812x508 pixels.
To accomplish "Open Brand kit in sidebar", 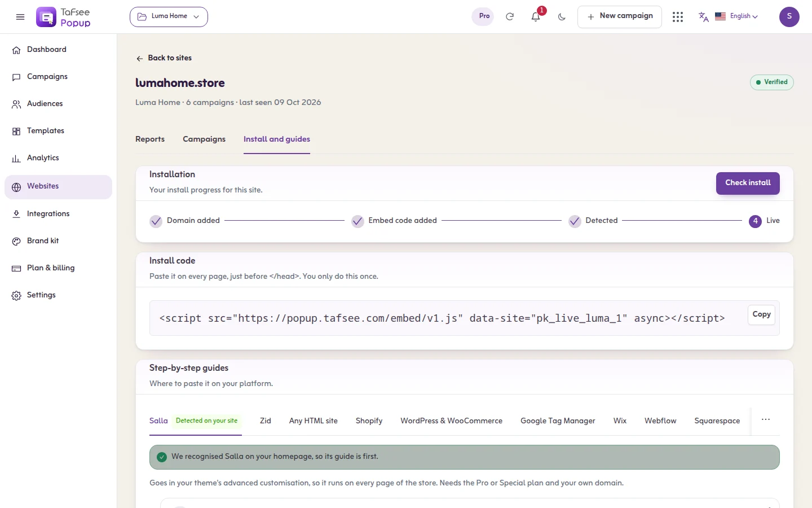I will (58, 241).
